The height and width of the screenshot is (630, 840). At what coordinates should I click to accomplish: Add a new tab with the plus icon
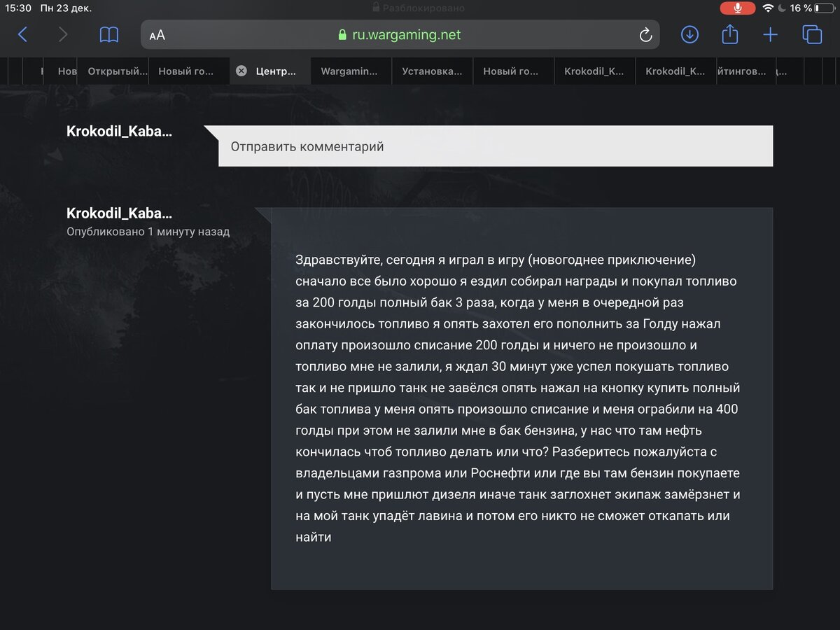pos(771,35)
